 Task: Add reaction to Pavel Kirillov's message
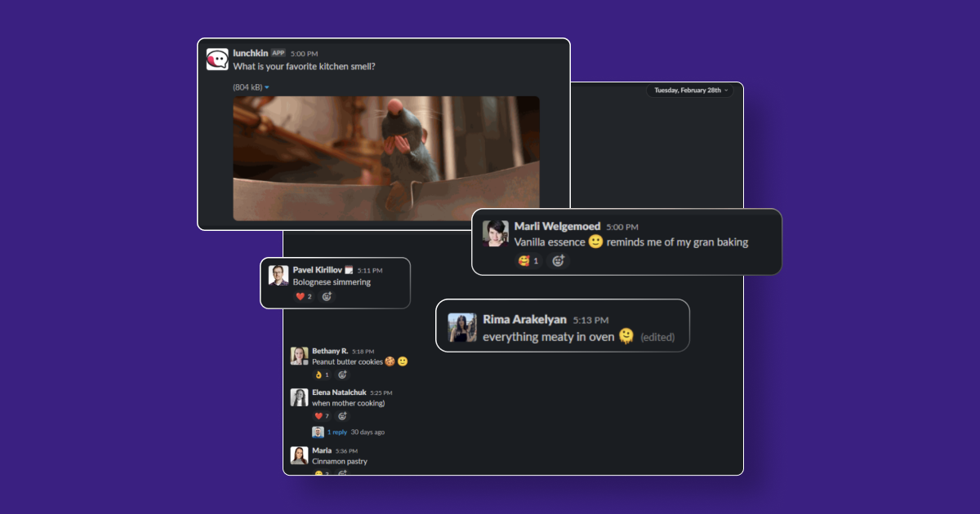[327, 297]
